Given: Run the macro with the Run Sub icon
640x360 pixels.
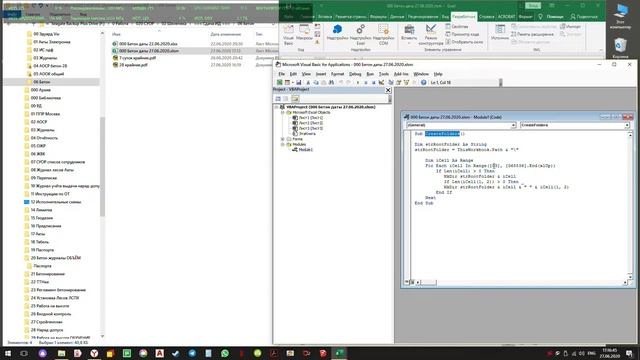Looking at the screenshot, I should [358, 82].
